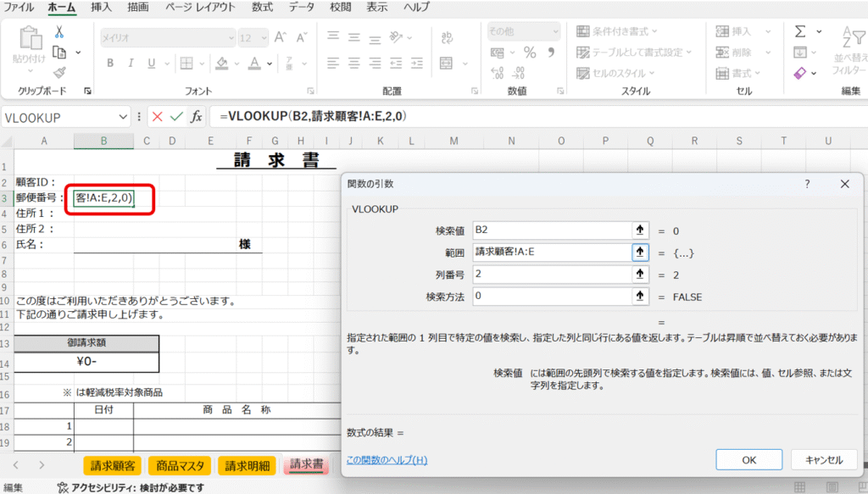
Task: Cancel formula entry with red X icon
Action: 158,117
